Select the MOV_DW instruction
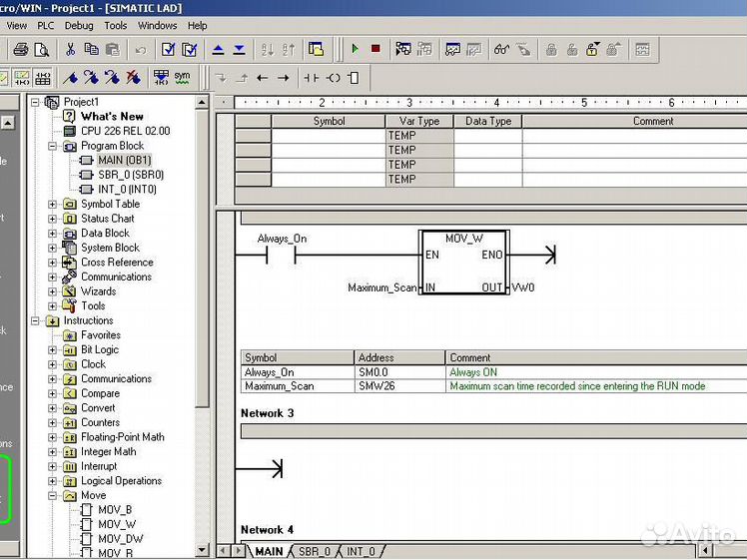This screenshot has height=560, width=747. pyautogui.click(x=121, y=539)
